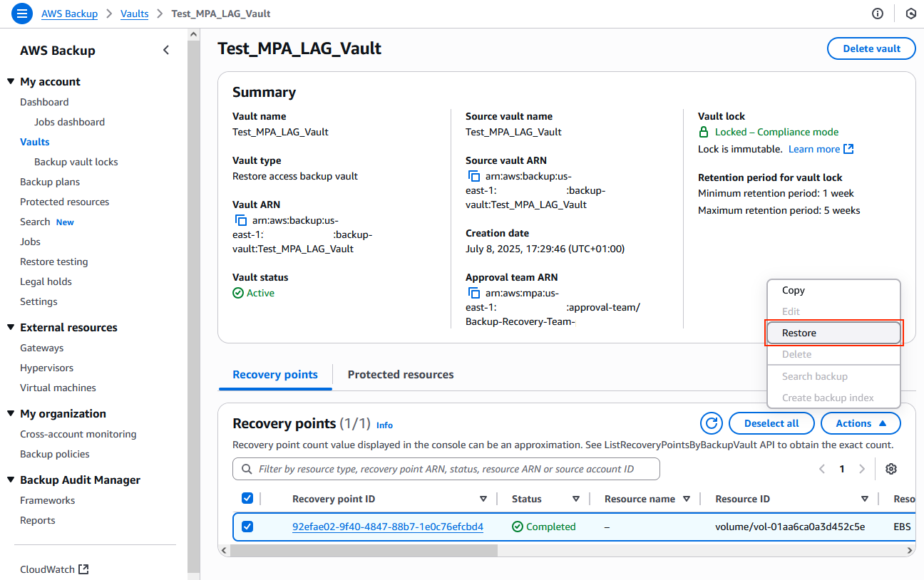The width and height of the screenshot is (924, 580).
Task: Click the search magnifier icon in filter box
Action: pos(247,469)
